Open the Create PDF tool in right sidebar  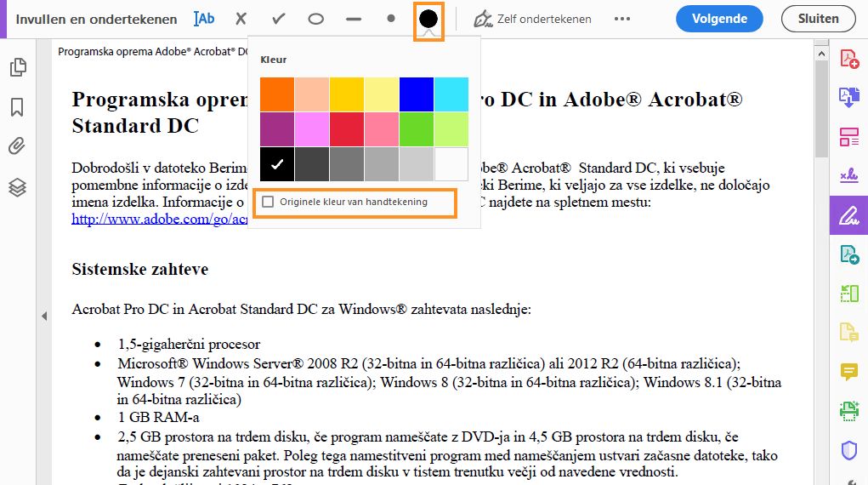[x=848, y=58]
